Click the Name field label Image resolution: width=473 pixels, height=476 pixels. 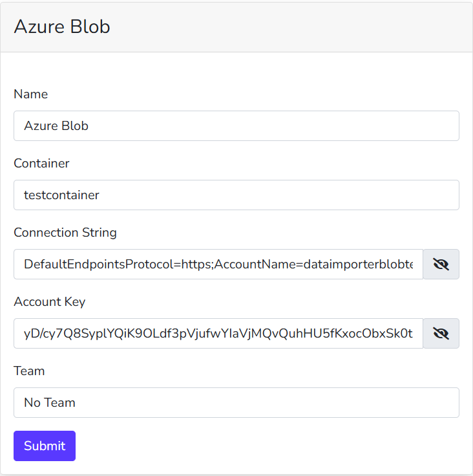(x=30, y=94)
